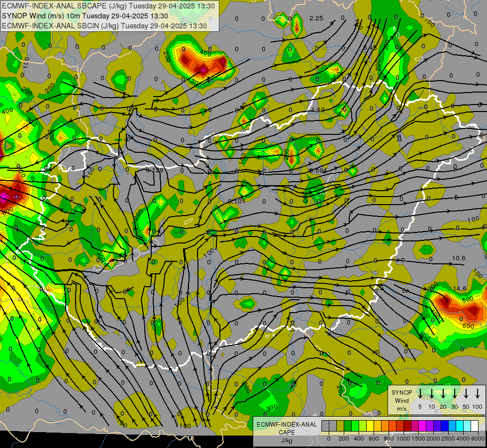Click the SBCIN header line at top
487x448 pixels.
(x=104, y=26)
